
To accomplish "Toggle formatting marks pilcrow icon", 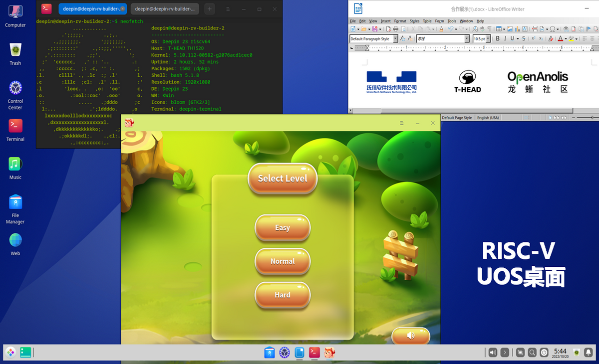I will (x=490, y=29).
